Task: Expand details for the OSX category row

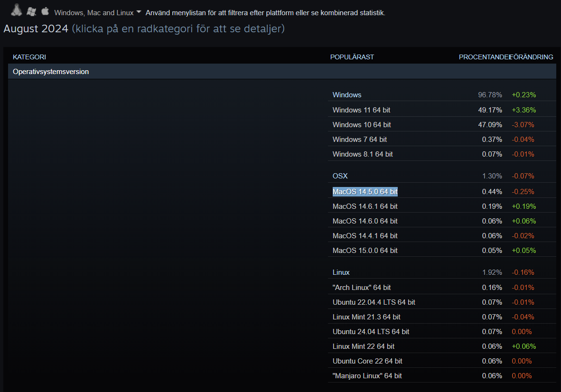Action: pyautogui.click(x=340, y=176)
